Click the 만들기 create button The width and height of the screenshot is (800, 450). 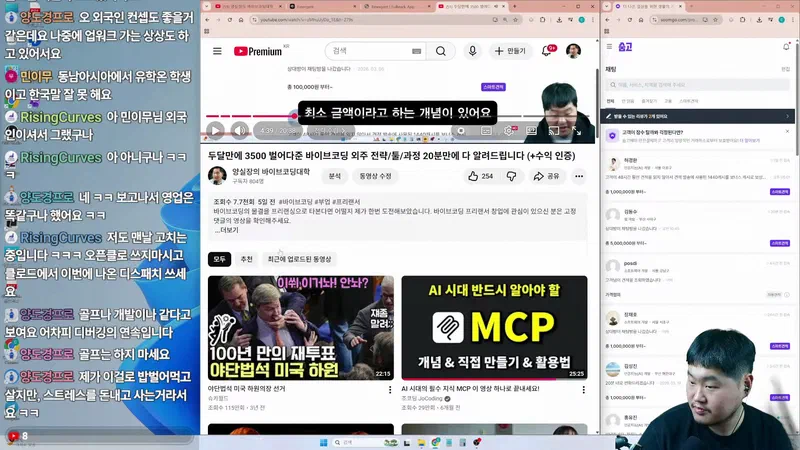tap(510, 51)
